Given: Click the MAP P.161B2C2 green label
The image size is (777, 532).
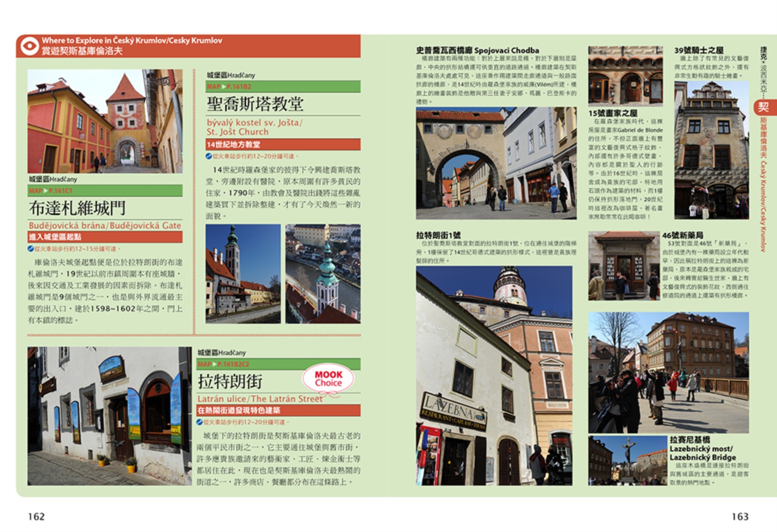Looking at the screenshot, I should [279, 364].
